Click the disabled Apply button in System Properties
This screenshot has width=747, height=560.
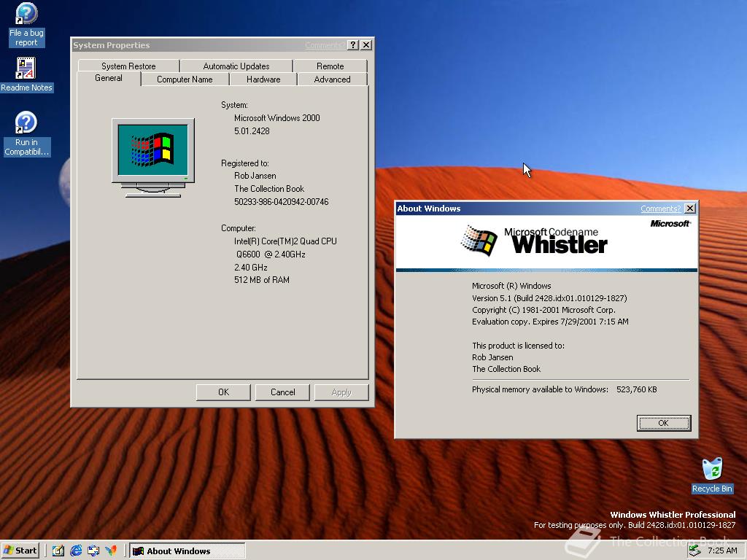tap(341, 392)
